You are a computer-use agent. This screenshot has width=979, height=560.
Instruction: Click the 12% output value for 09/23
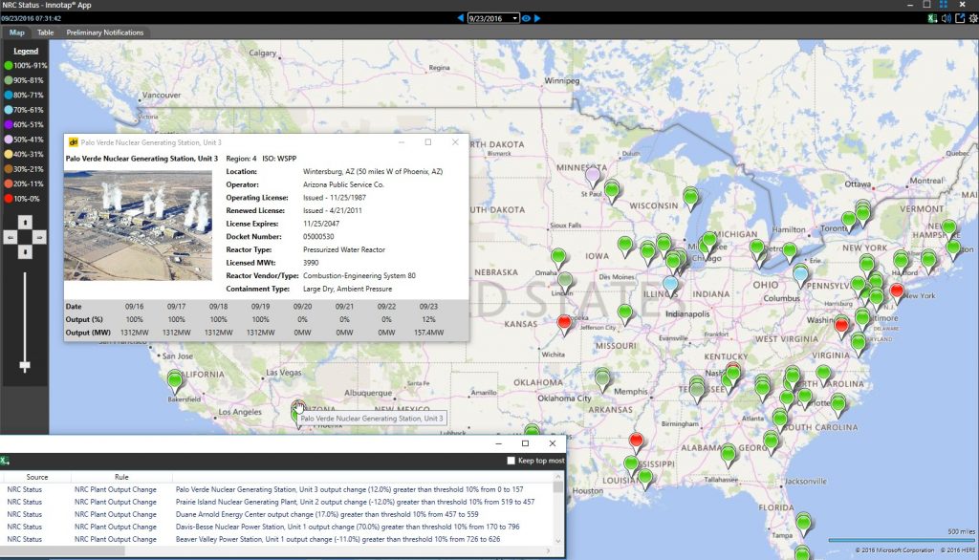coord(428,319)
